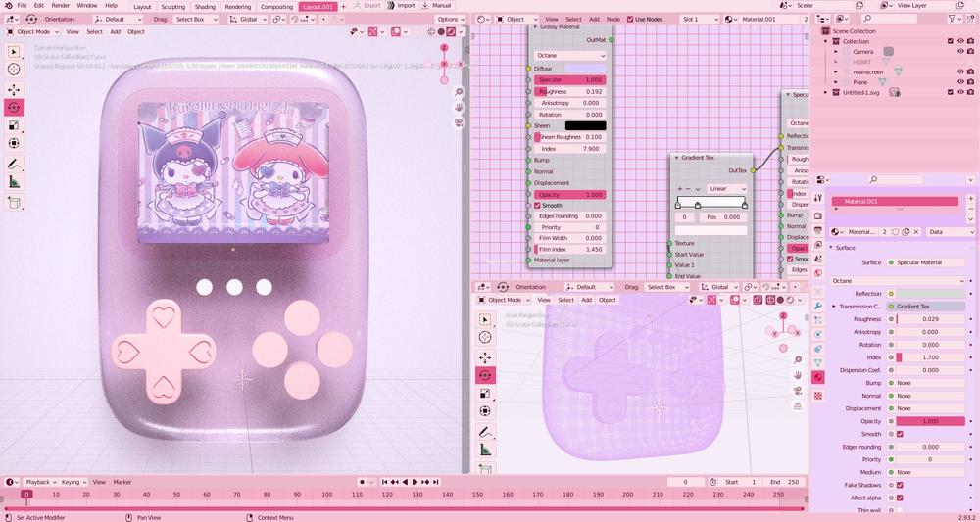Toggle Smooth checkbox in Glossy Material node

[x=537, y=206]
